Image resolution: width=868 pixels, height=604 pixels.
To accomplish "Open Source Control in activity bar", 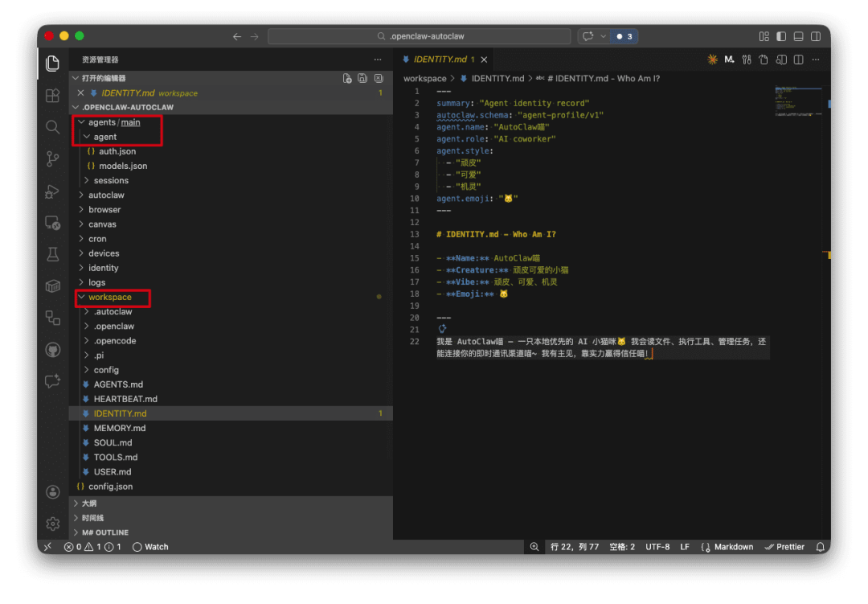I will click(x=52, y=159).
